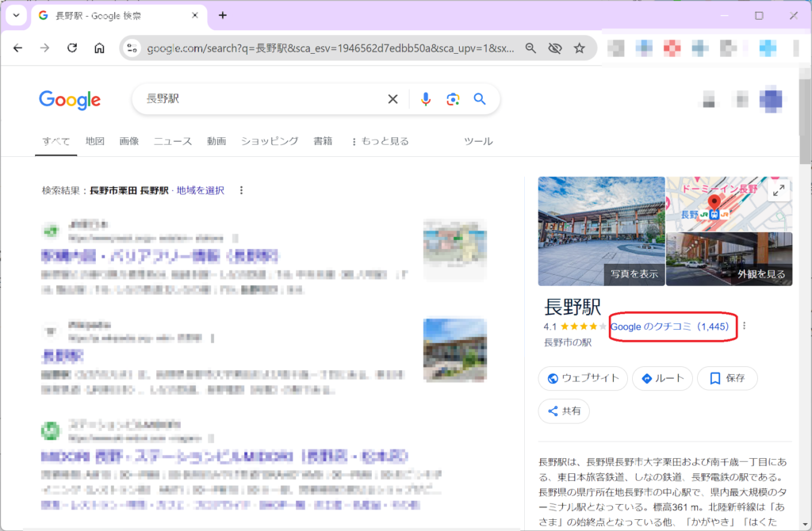Switch to the ショッピング tab
Screen dimensions: 812x531
point(270,141)
